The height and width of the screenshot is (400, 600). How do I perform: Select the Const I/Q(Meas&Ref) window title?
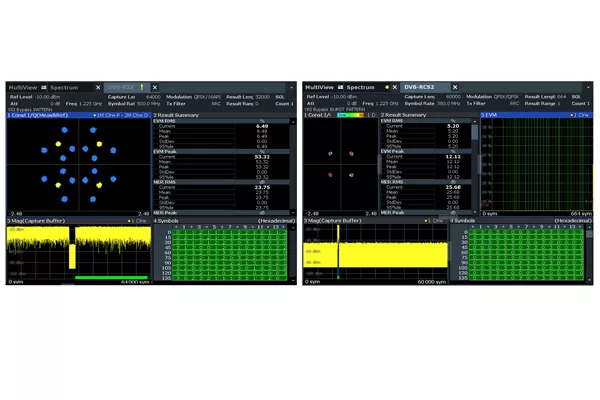coord(38,115)
